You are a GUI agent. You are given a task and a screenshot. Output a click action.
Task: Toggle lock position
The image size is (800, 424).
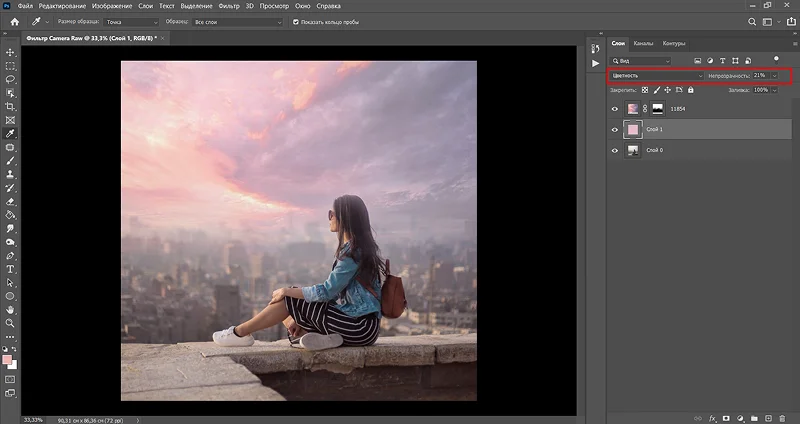(x=668, y=90)
